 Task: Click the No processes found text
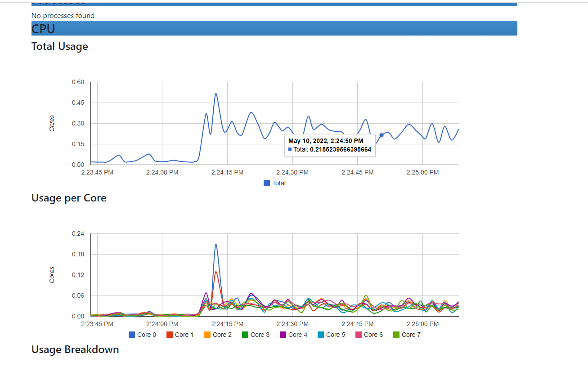tap(63, 16)
